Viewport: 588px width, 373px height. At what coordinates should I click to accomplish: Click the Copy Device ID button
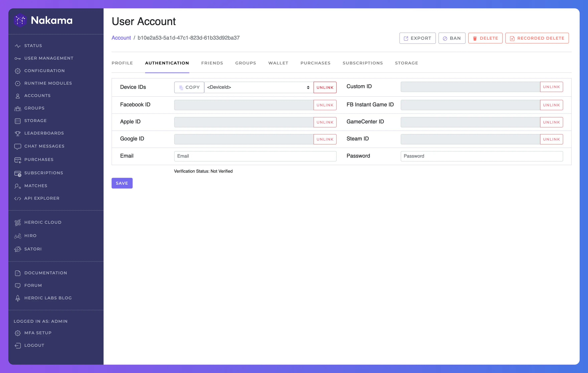coord(189,87)
